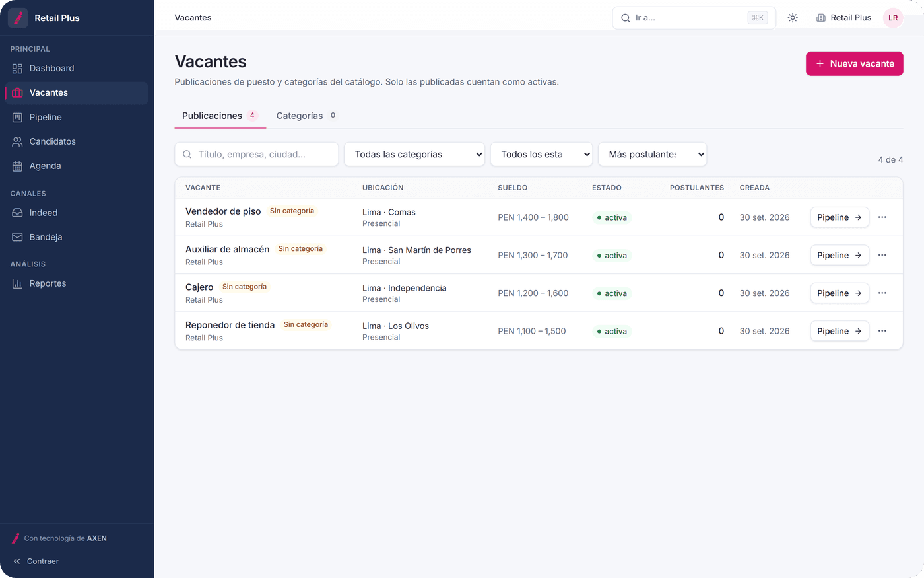
Task: Open more options for Auxiliar de almacén
Action: (x=882, y=255)
